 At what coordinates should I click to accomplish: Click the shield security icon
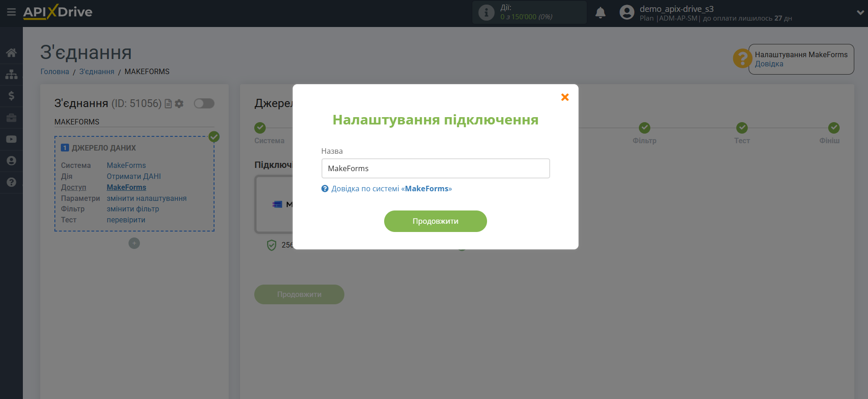pyautogui.click(x=272, y=245)
